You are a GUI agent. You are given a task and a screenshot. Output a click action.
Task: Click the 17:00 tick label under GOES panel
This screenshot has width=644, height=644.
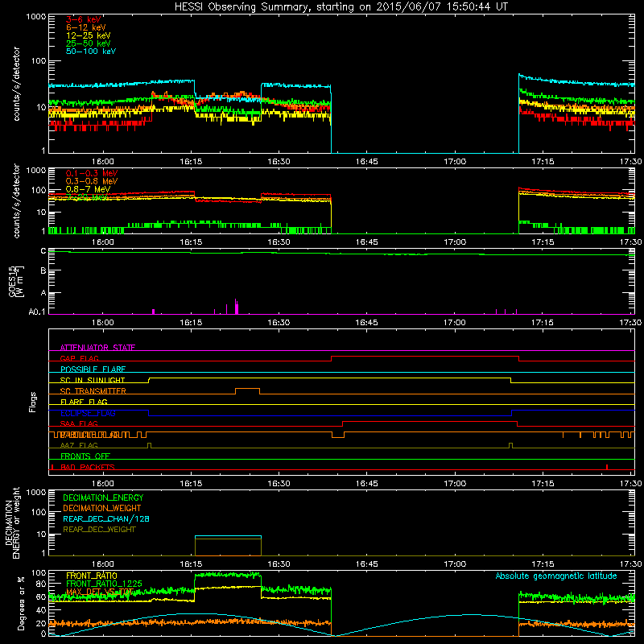pyautogui.click(x=455, y=323)
